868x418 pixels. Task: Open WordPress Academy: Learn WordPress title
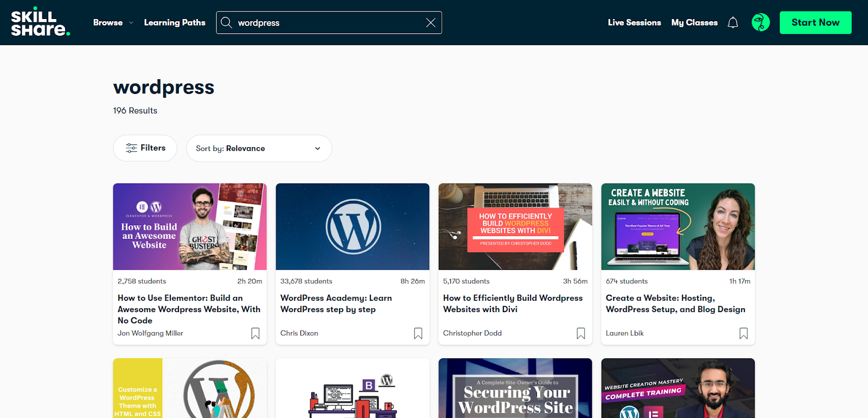[x=336, y=303]
